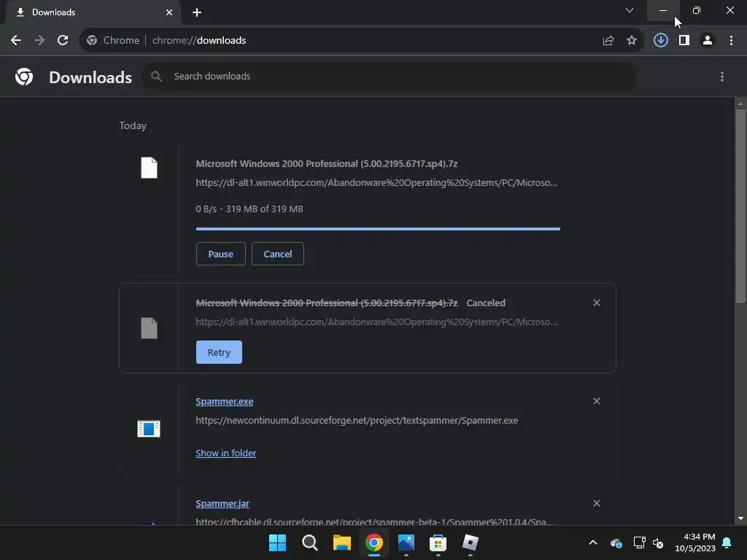Viewport: 747px width, 560px height.
Task: Open Windows taskbar search
Action: [x=309, y=542]
